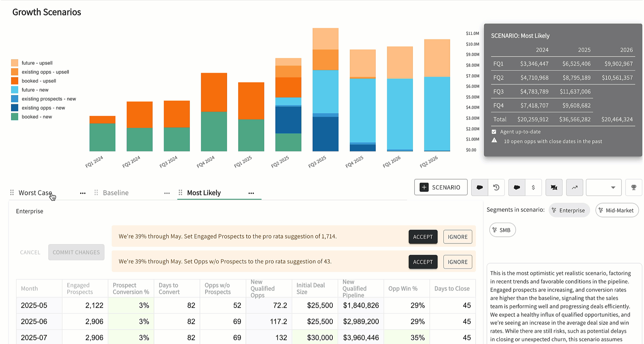Click the warning triangle about open opps
This screenshot has width=644, height=344.
tap(494, 141)
